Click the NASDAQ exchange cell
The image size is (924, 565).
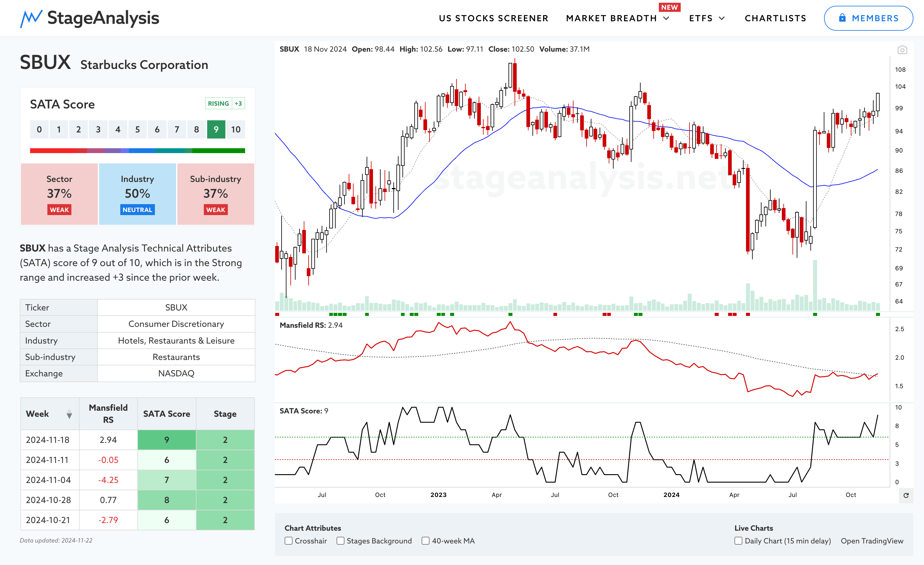(x=176, y=373)
